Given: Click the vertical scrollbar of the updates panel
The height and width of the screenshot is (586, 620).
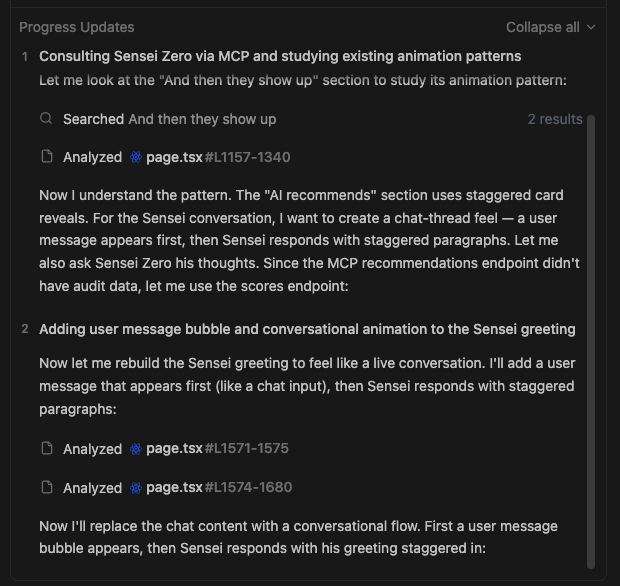Looking at the screenshot, I should point(591,340).
